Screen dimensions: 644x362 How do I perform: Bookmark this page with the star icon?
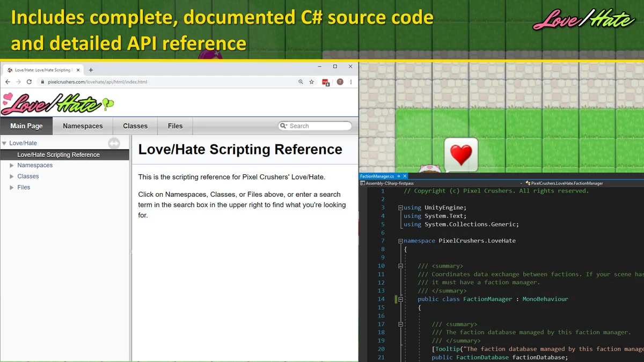point(312,82)
